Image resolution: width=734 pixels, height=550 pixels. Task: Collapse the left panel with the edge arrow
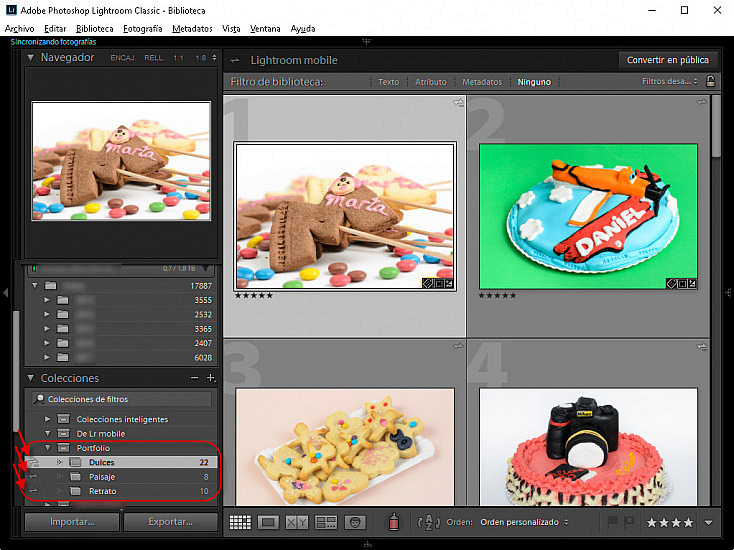5,293
